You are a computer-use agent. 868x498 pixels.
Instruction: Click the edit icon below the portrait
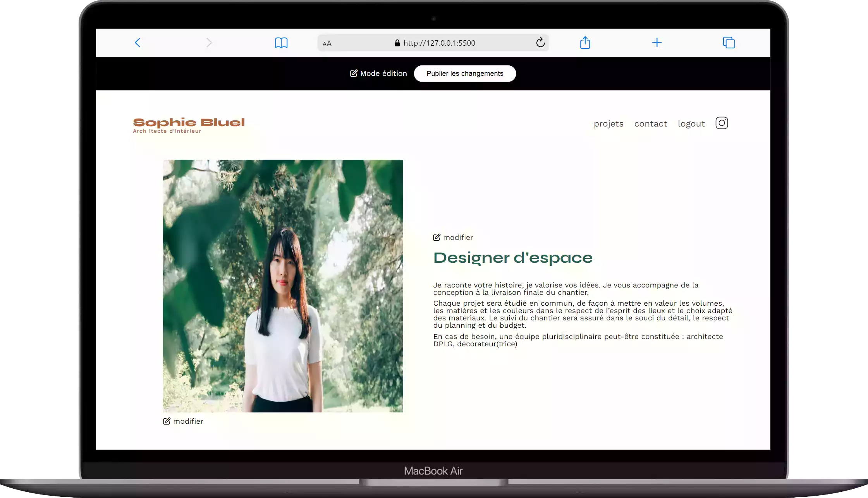167,421
